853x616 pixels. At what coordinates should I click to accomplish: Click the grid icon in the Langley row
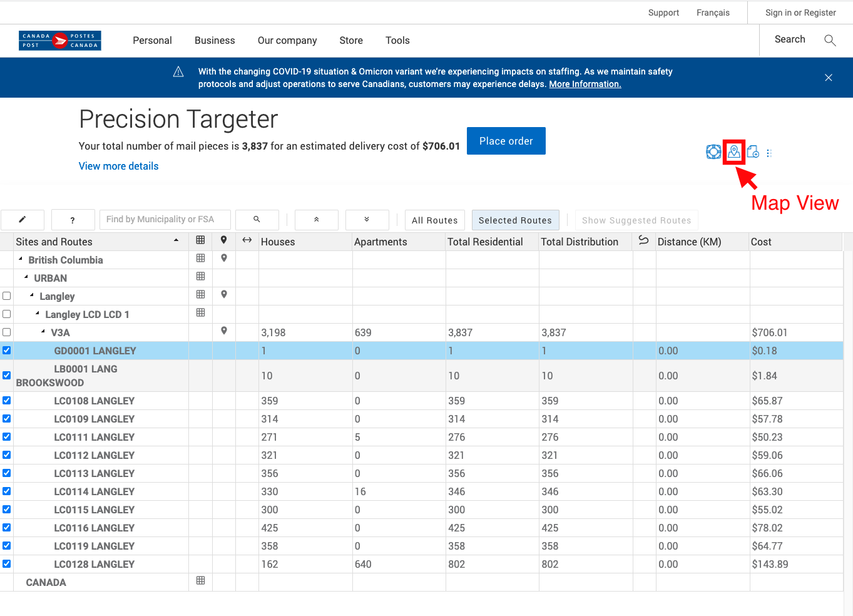tap(200, 294)
